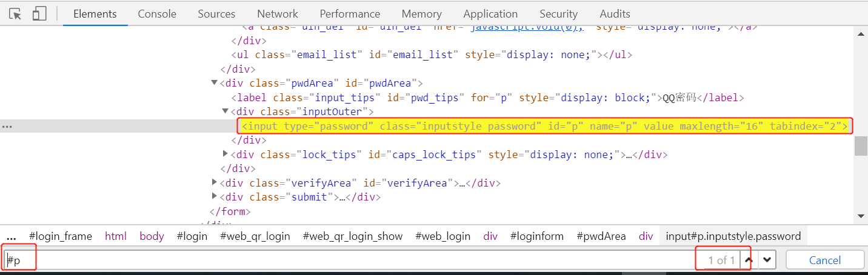Screen dimensions: 868x275
Task: Go to next search result arrow
Action: tap(767, 260)
